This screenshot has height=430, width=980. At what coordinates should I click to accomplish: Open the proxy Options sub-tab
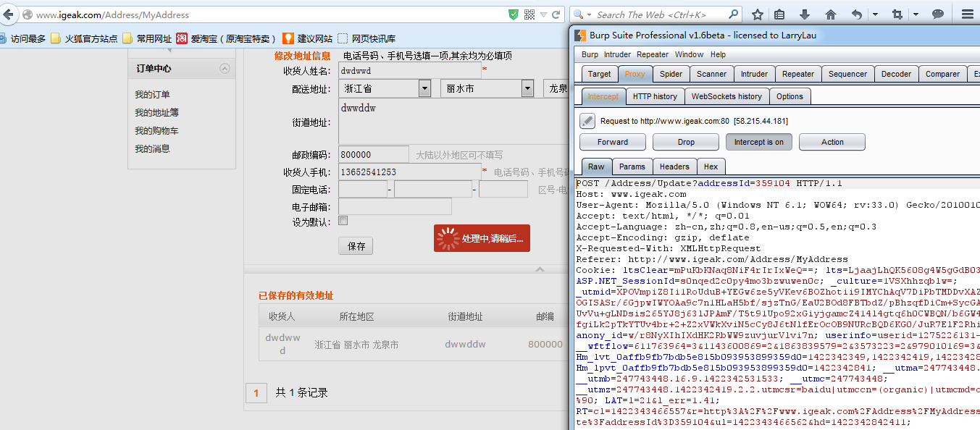(x=790, y=96)
